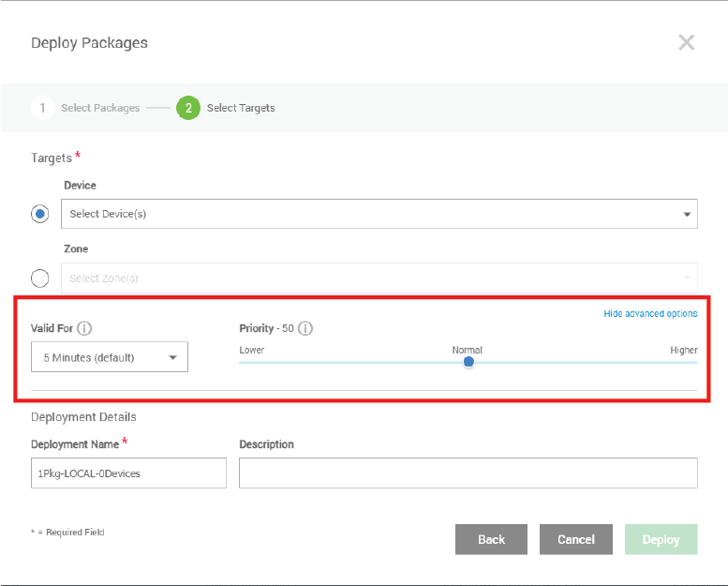Close the Deploy Packages dialog
The height and width of the screenshot is (586, 728).
686,43
